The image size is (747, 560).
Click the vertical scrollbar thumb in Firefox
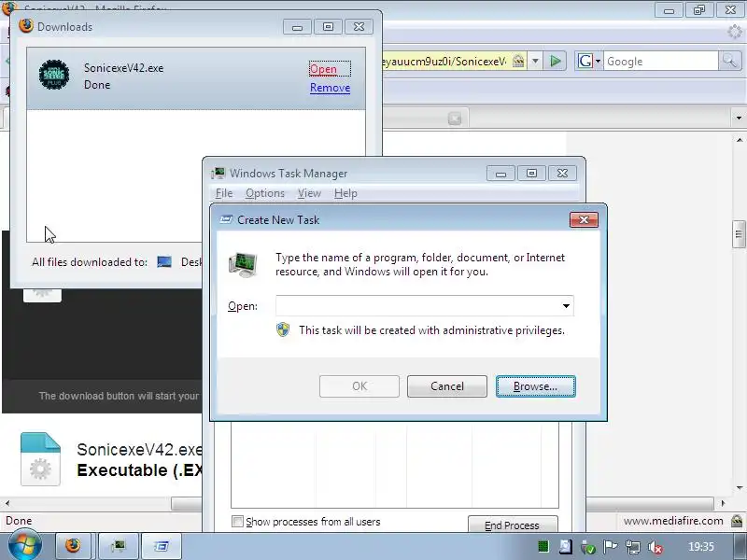pyautogui.click(x=739, y=234)
